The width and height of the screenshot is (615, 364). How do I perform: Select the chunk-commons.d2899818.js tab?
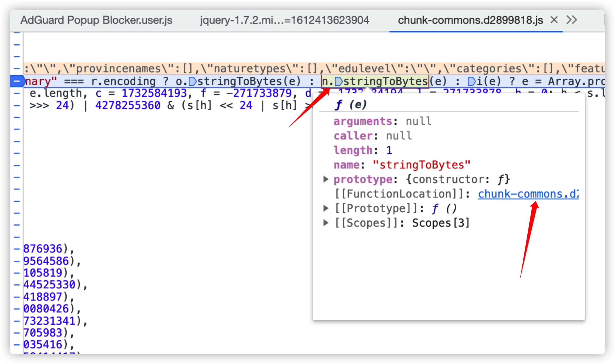[x=470, y=20]
